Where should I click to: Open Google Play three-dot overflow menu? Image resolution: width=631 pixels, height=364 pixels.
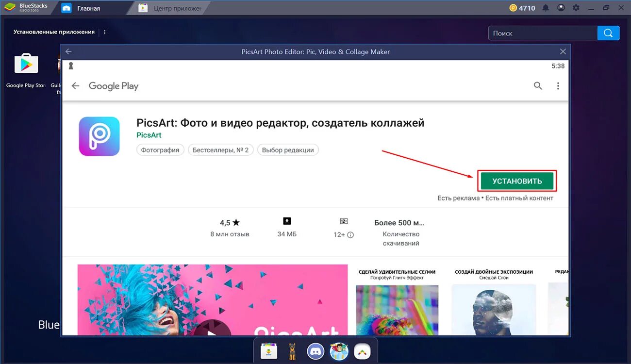coord(558,86)
